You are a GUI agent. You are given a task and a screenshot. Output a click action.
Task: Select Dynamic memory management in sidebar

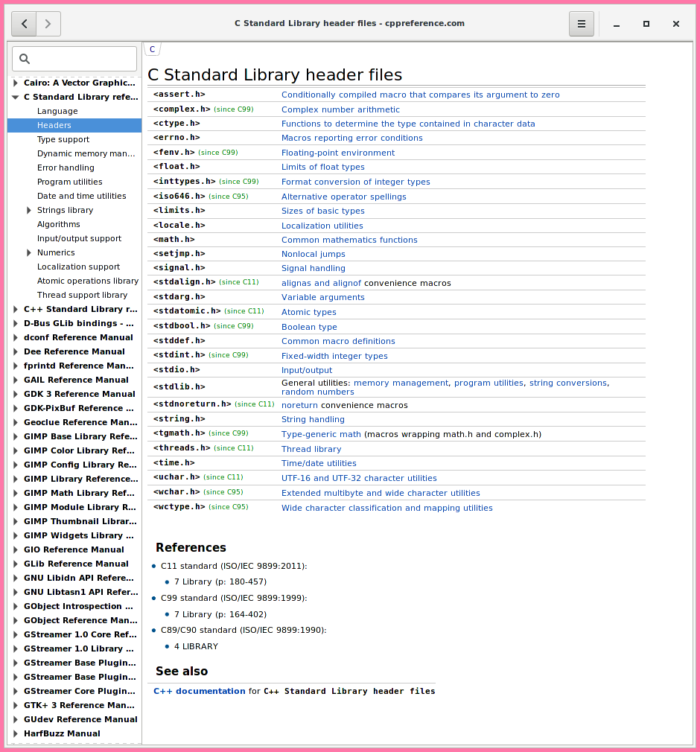[86, 153]
